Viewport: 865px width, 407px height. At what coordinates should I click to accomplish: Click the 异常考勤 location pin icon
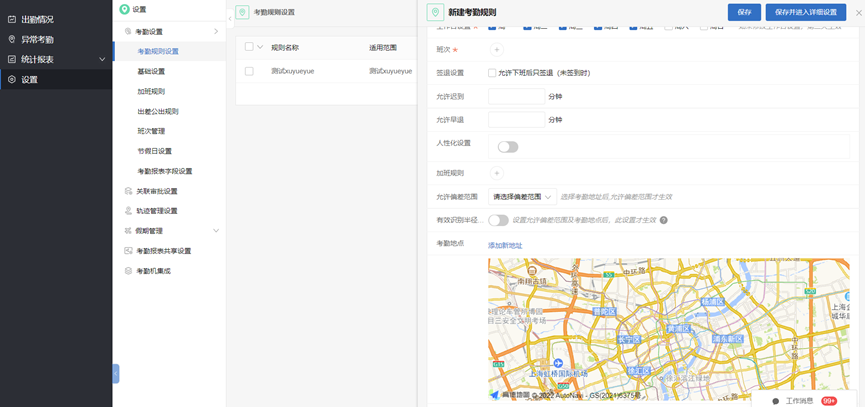[x=12, y=40]
